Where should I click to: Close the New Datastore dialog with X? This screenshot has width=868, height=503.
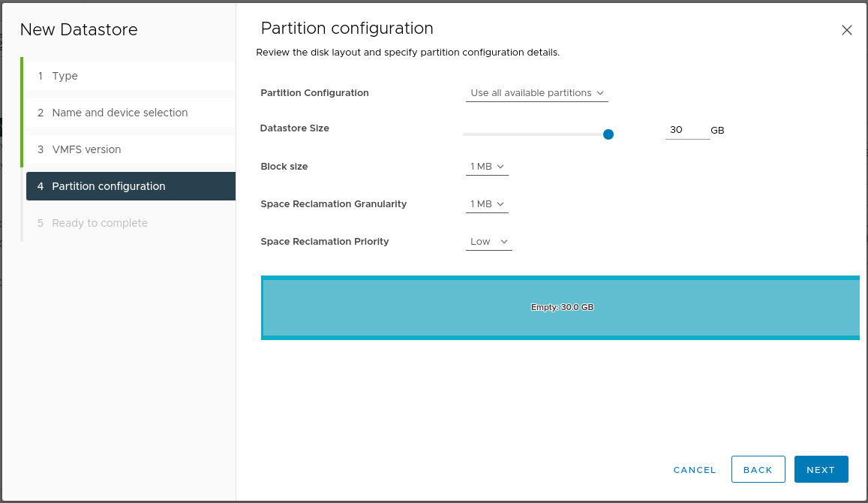point(846,31)
